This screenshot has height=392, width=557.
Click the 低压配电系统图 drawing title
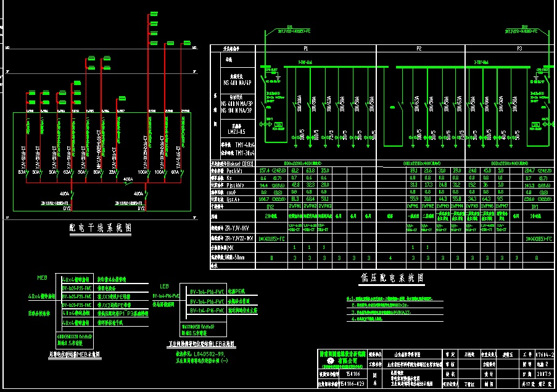tap(393, 279)
